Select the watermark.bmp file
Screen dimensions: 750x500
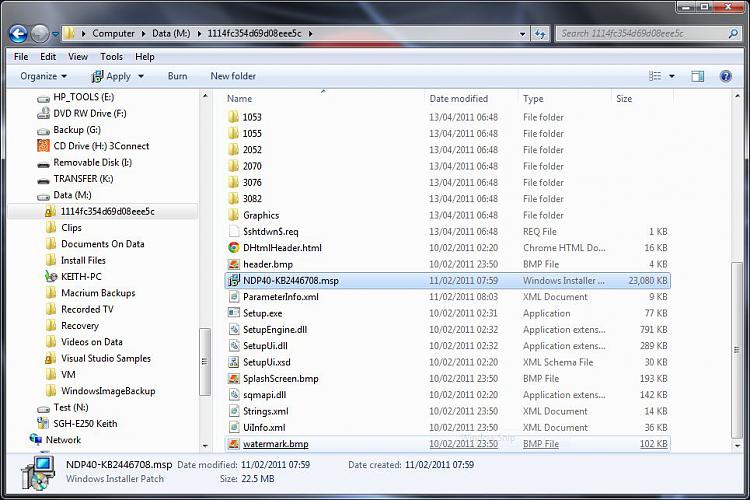tap(276, 444)
